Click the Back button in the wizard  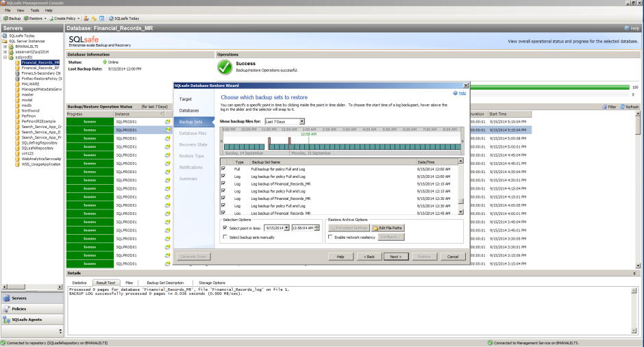[369, 257]
